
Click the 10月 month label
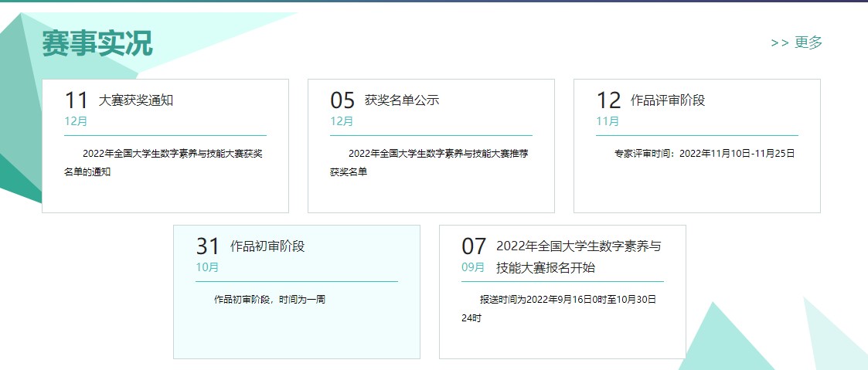[x=207, y=267]
